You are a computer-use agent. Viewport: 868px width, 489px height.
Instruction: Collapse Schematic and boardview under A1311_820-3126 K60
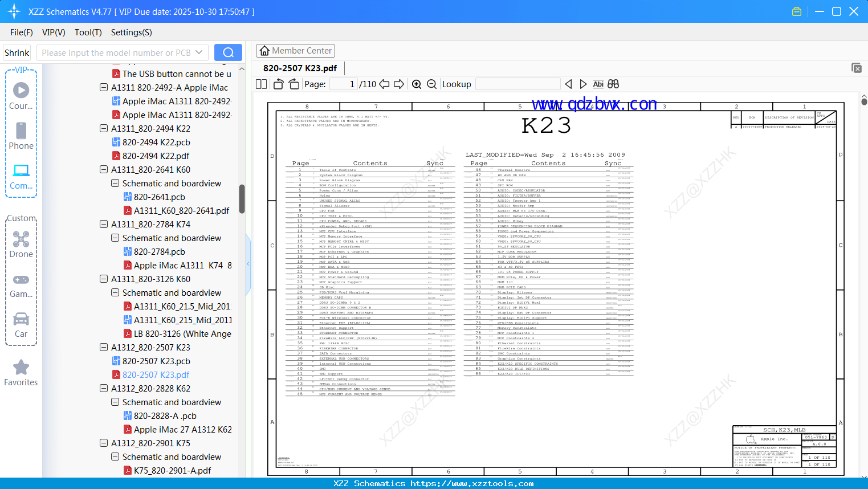pyautogui.click(x=115, y=293)
